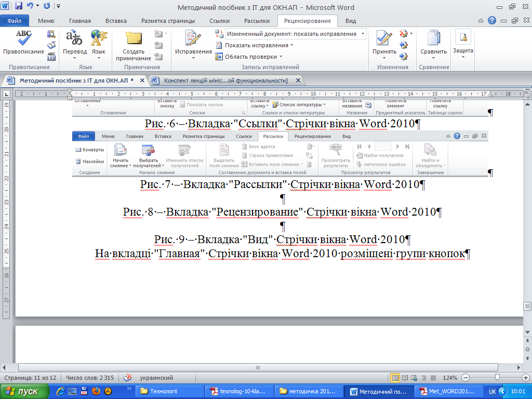Open Технології folder in taskbar

(x=170, y=392)
